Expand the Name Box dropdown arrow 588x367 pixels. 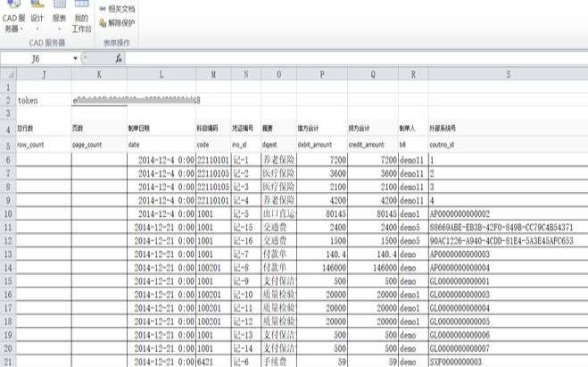75,58
